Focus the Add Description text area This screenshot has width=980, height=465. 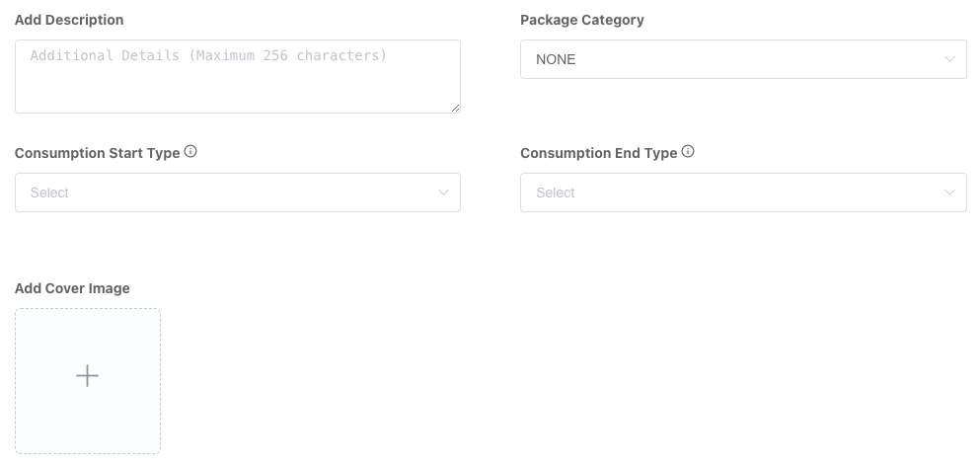237,84
